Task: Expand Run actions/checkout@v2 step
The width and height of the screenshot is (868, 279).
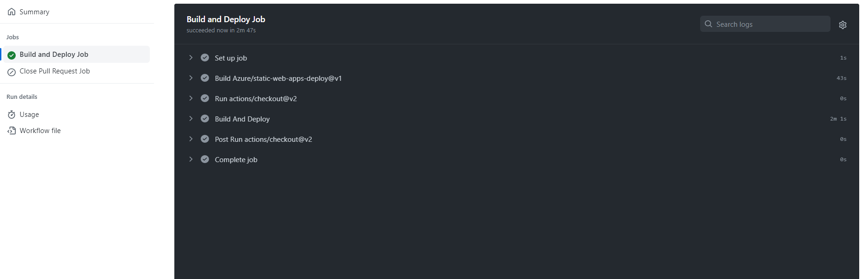Action: coord(191,98)
